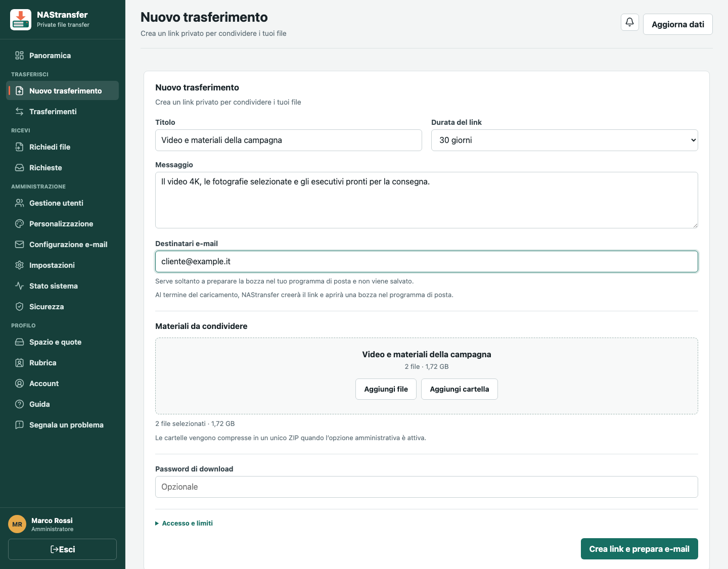Open Spazio e quote menu item
Screen dimensions: 728x569
63,342
